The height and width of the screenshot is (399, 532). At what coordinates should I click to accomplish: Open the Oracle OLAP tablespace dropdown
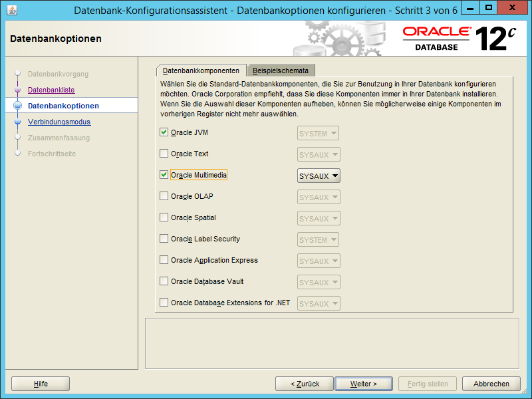pyautogui.click(x=319, y=197)
